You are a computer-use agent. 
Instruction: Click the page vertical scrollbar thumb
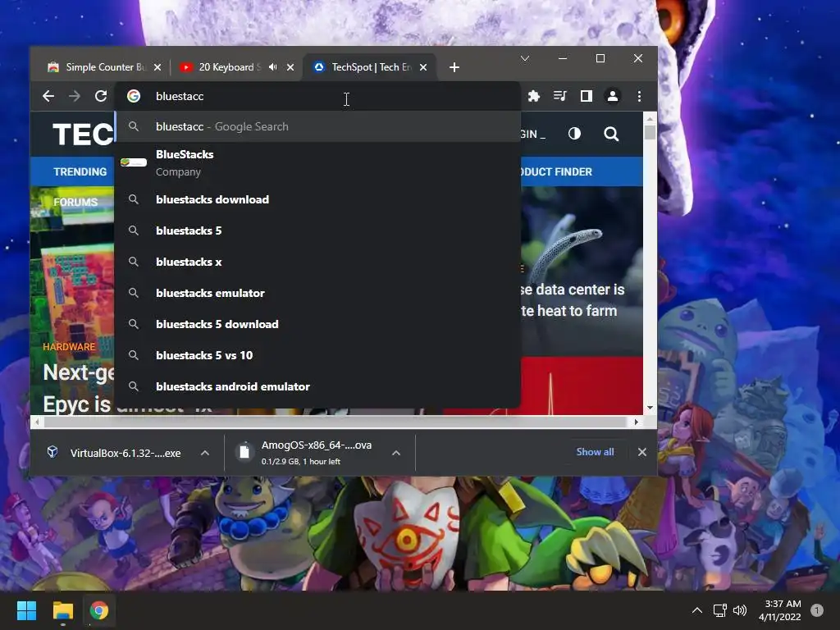pyautogui.click(x=650, y=132)
